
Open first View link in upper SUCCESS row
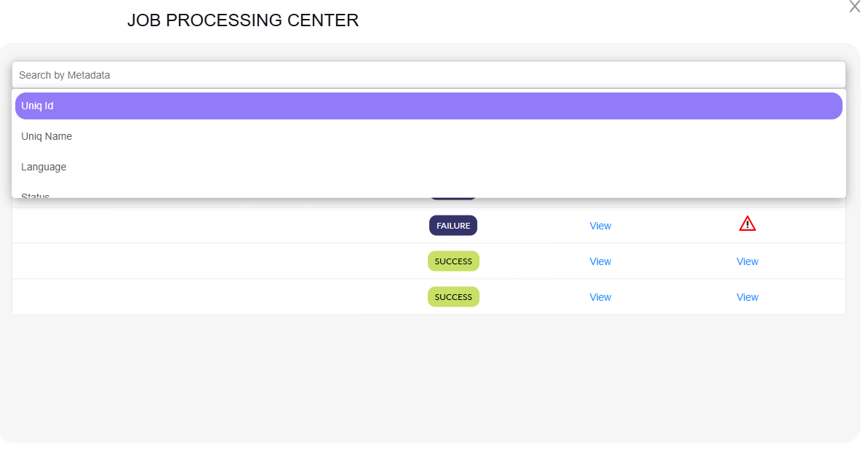pyautogui.click(x=600, y=261)
